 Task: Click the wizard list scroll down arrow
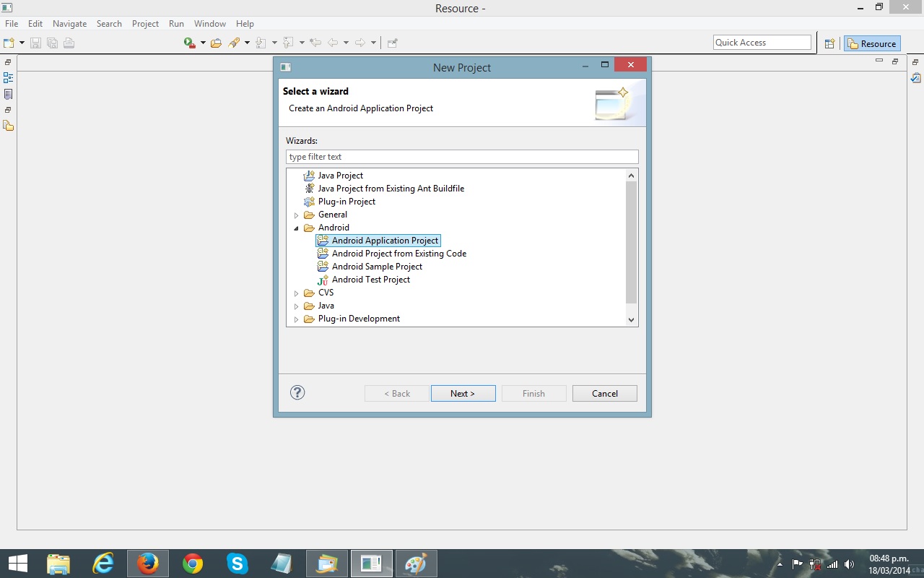(632, 319)
